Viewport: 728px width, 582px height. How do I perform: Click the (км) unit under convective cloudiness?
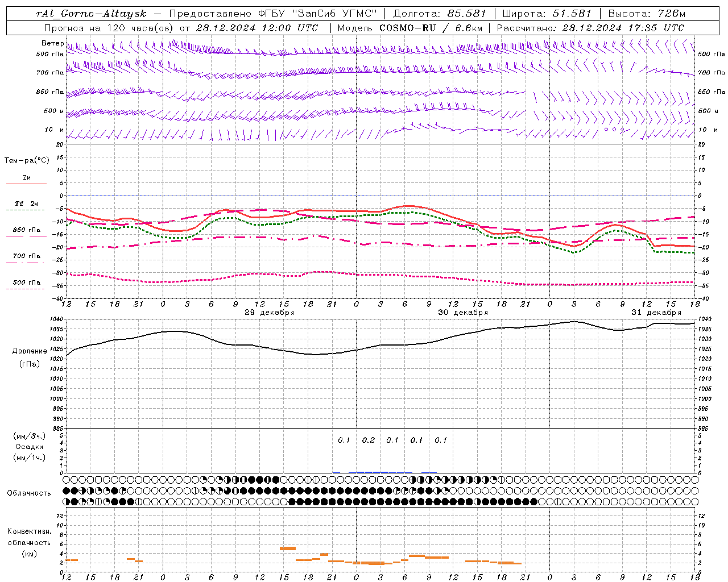(29, 554)
